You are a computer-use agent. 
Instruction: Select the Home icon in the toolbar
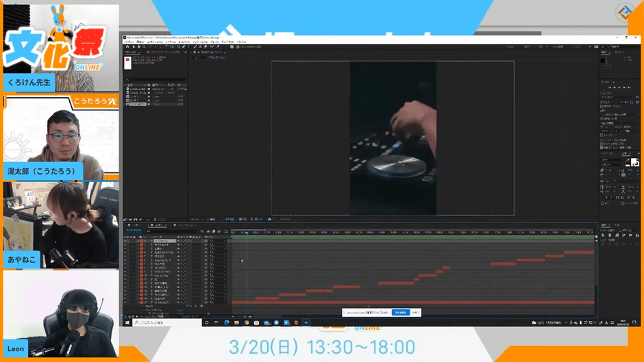(x=127, y=47)
